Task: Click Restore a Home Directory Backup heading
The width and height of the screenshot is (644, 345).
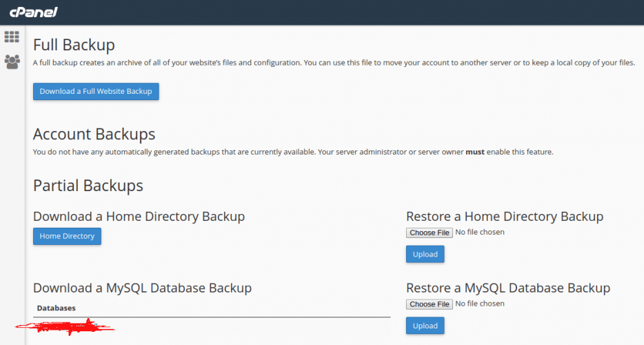Action: click(x=505, y=216)
